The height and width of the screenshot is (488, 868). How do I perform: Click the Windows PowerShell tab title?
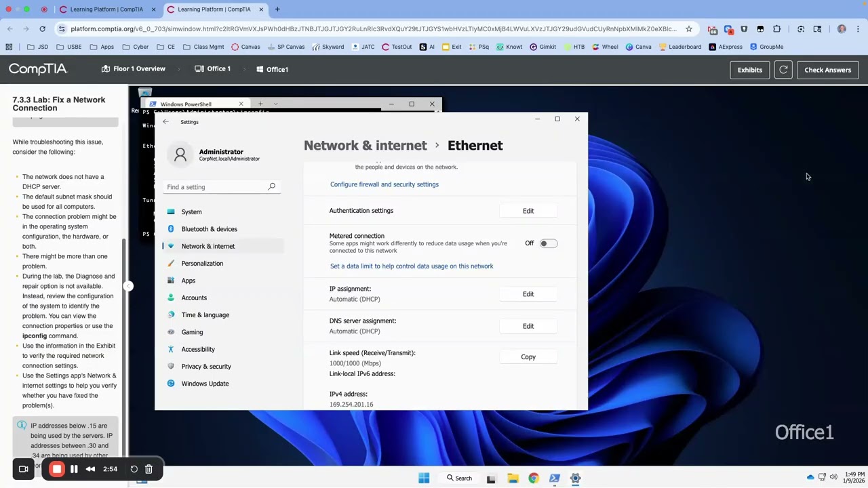click(186, 104)
